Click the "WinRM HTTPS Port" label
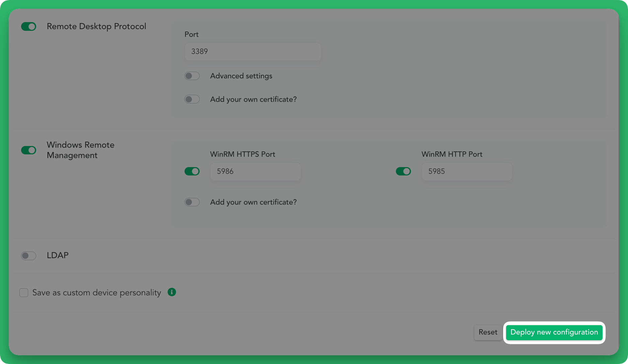The image size is (628, 364). coord(242,154)
